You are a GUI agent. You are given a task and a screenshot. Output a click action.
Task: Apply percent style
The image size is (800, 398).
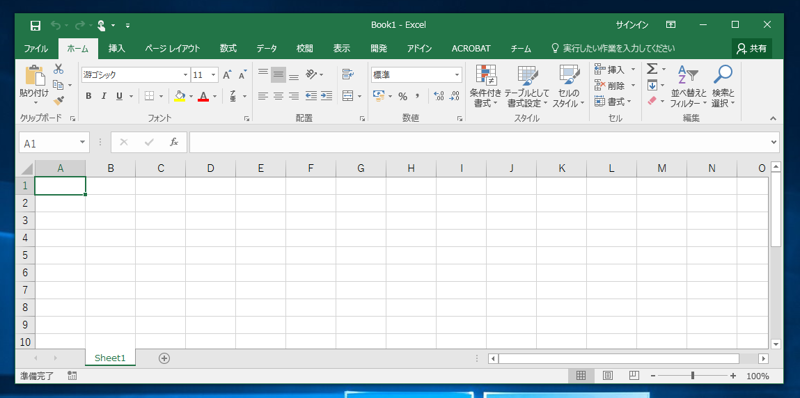[x=403, y=96]
